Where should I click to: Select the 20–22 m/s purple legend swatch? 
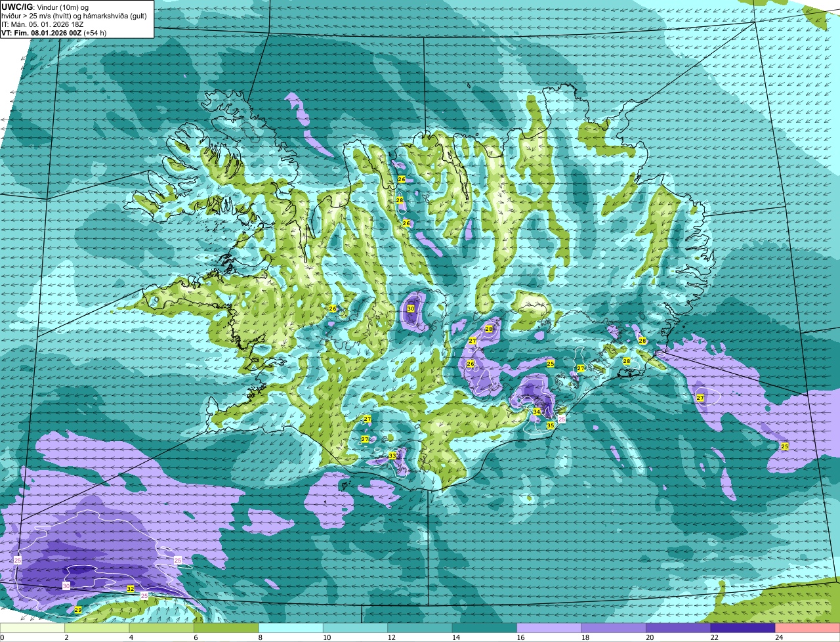click(679, 628)
